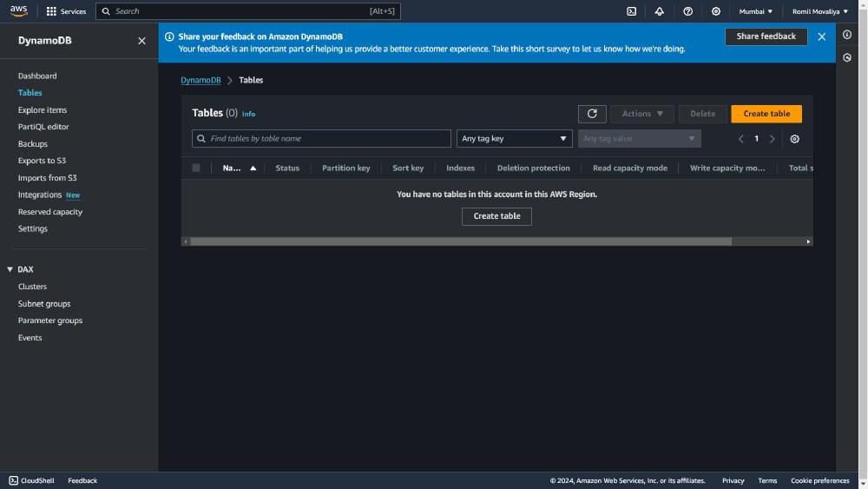Click the Sort key column header

pyautogui.click(x=408, y=168)
